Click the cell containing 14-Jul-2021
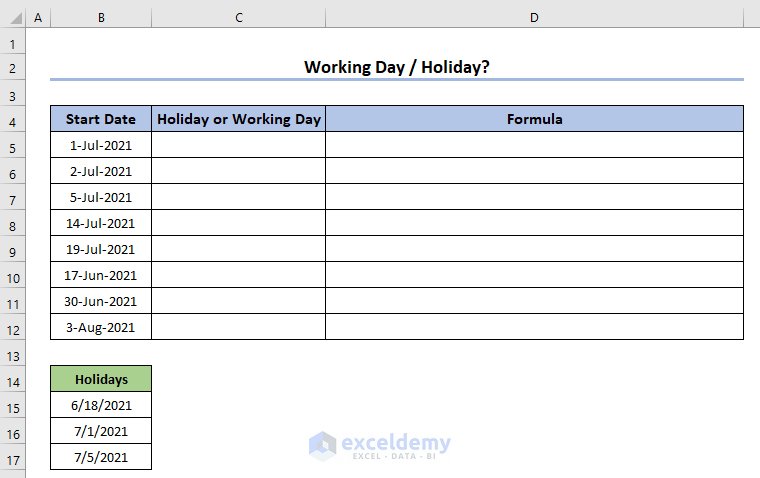The height and width of the screenshot is (478, 760). [101, 223]
